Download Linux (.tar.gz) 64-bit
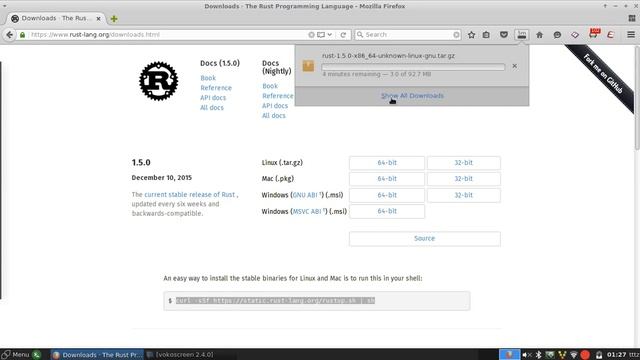640x360 pixels. [x=387, y=163]
